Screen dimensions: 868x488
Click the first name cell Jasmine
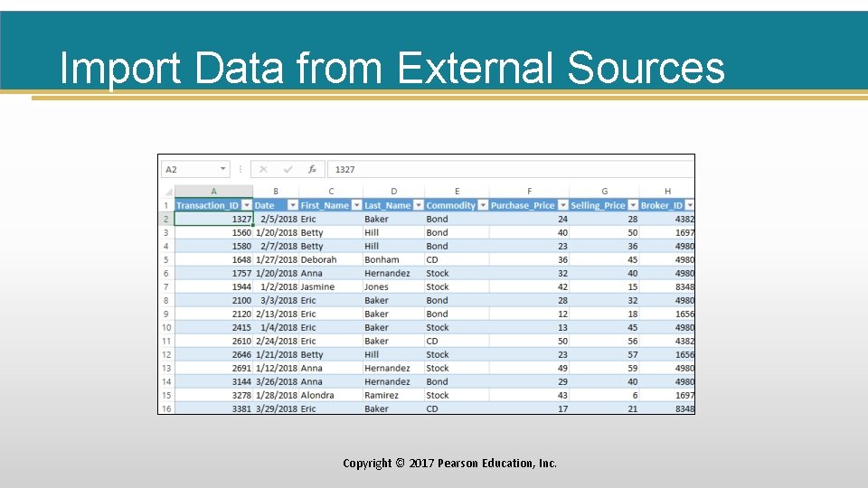click(x=331, y=286)
